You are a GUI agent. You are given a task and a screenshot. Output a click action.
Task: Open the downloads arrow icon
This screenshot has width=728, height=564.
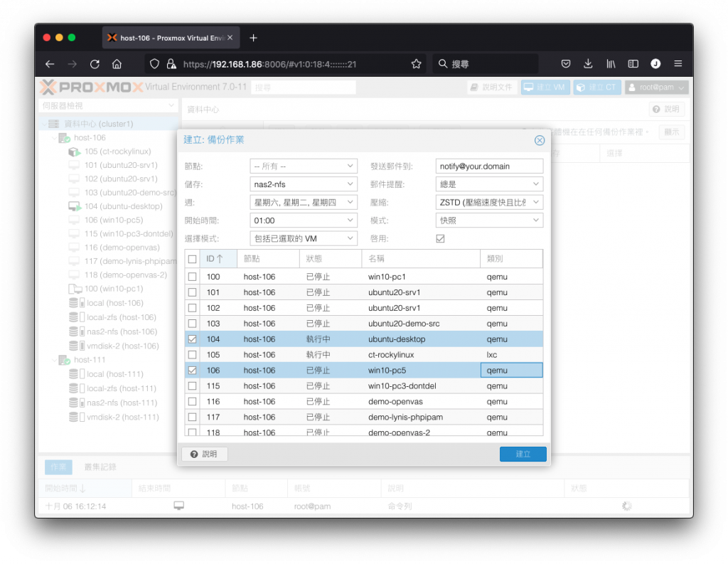coord(588,64)
